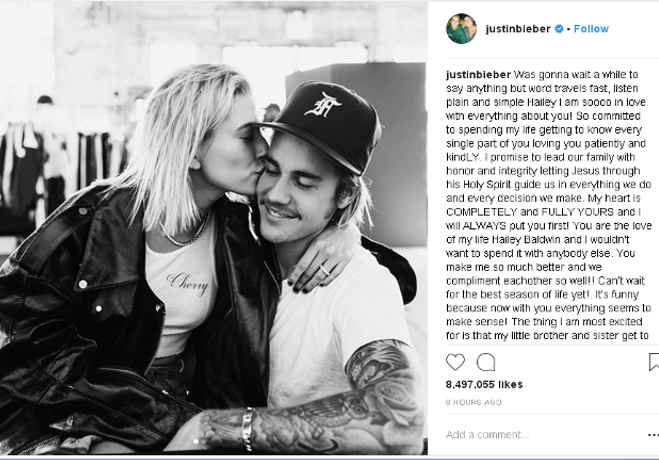Click the black-and-white couple photo
659x460 pixels.
pyautogui.click(x=214, y=228)
